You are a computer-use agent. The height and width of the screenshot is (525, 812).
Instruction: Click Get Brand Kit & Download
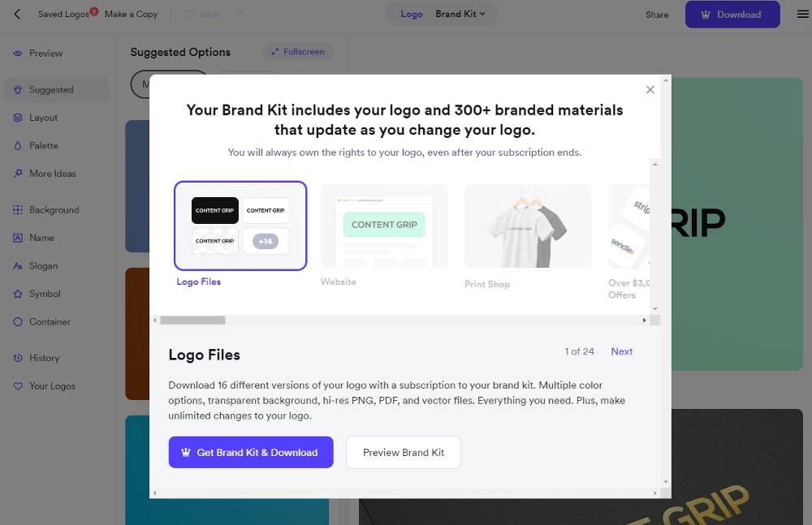[x=251, y=452]
